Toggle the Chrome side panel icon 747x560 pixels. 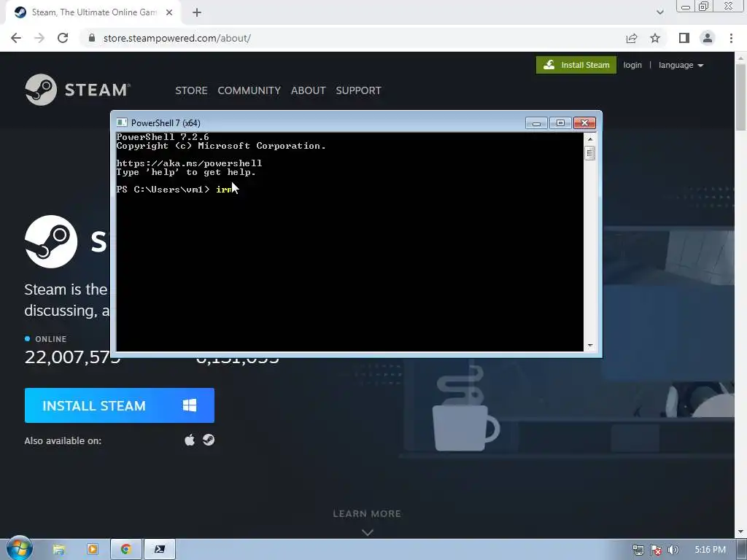684,38
